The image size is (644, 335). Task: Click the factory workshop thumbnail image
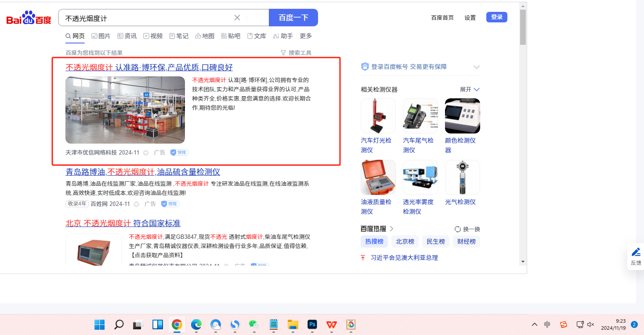point(125,110)
